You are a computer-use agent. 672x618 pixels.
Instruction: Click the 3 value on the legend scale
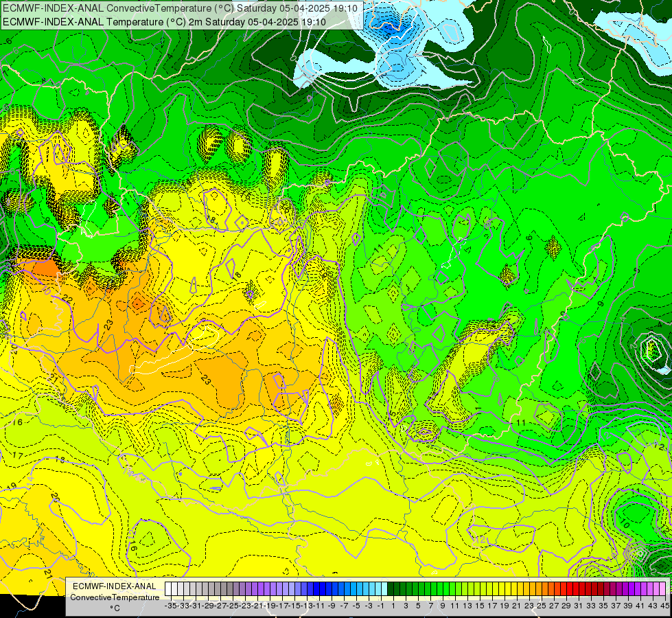coord(406,606)
